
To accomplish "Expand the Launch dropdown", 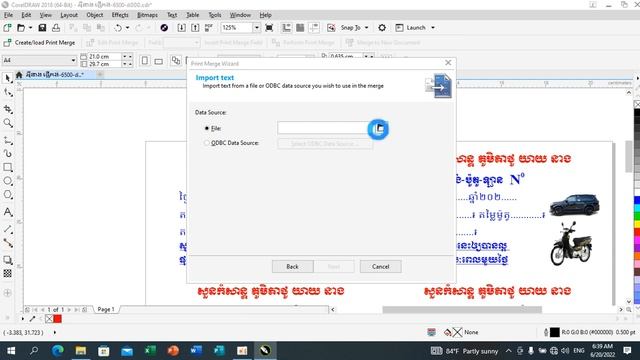I will 433,28.
